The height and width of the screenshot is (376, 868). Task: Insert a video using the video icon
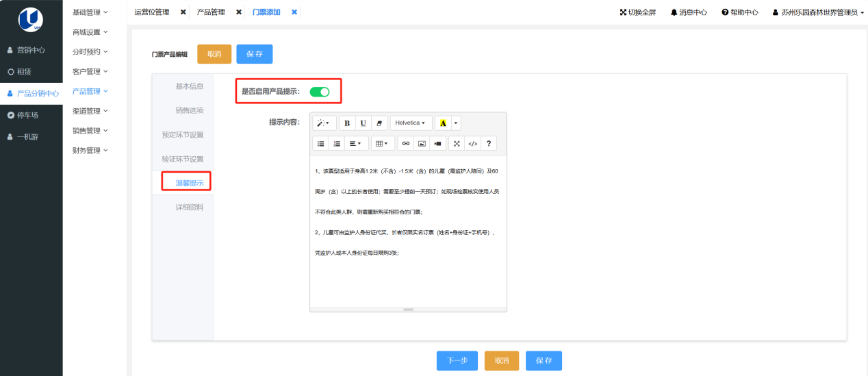tap(438, 144)
